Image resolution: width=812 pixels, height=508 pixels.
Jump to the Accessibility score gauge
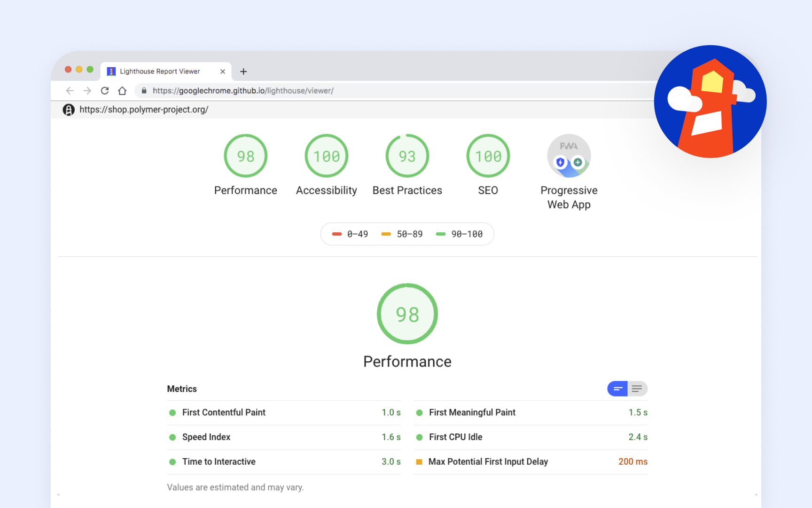pos(327,156)
